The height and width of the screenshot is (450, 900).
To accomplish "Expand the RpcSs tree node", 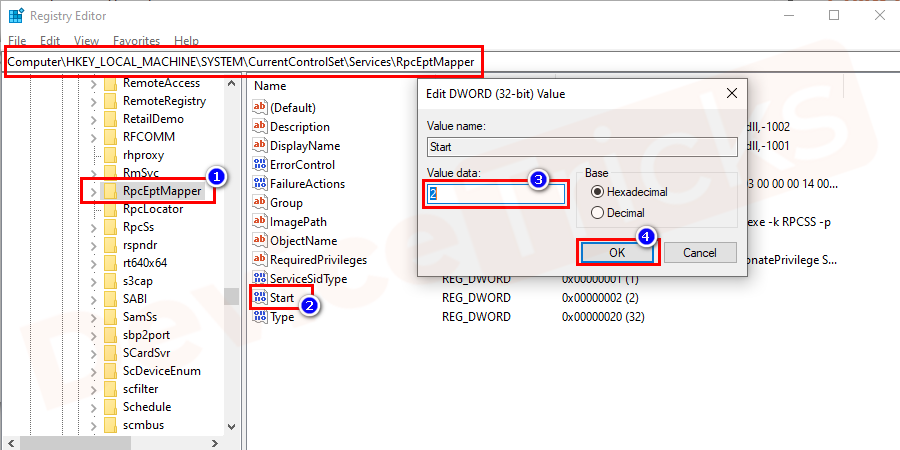I will (93, 228).
